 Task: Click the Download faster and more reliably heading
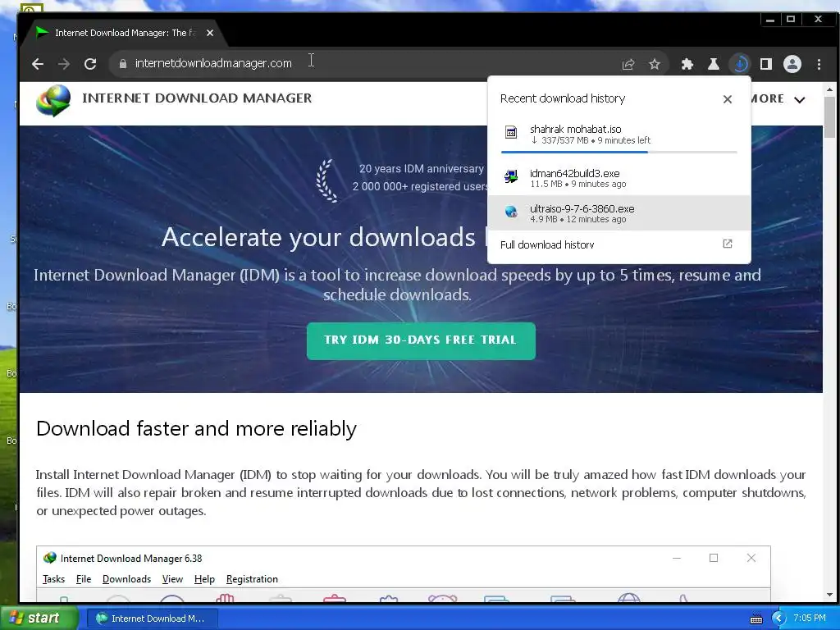[x=196, y=428]
